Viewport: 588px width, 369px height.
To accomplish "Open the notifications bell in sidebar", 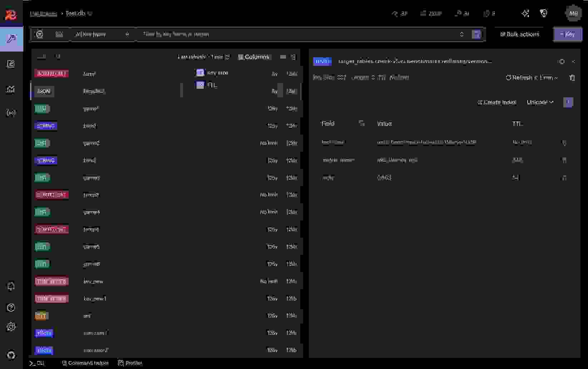I will [x=11, y=286].
